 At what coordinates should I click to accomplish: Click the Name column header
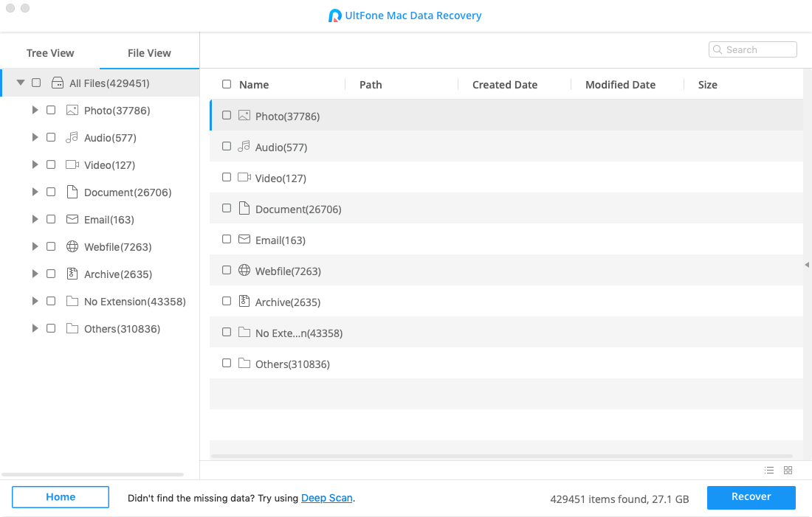coord(254,85)
